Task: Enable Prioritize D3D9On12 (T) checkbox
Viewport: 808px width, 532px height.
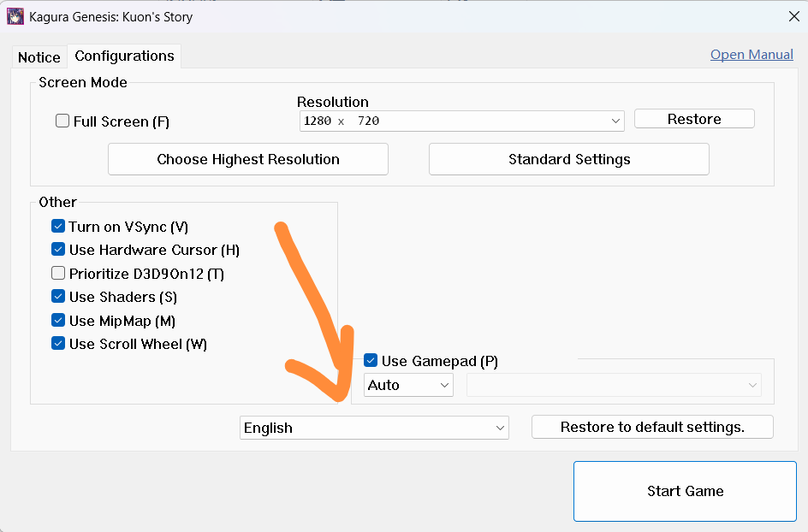Action: pos(58,273)
